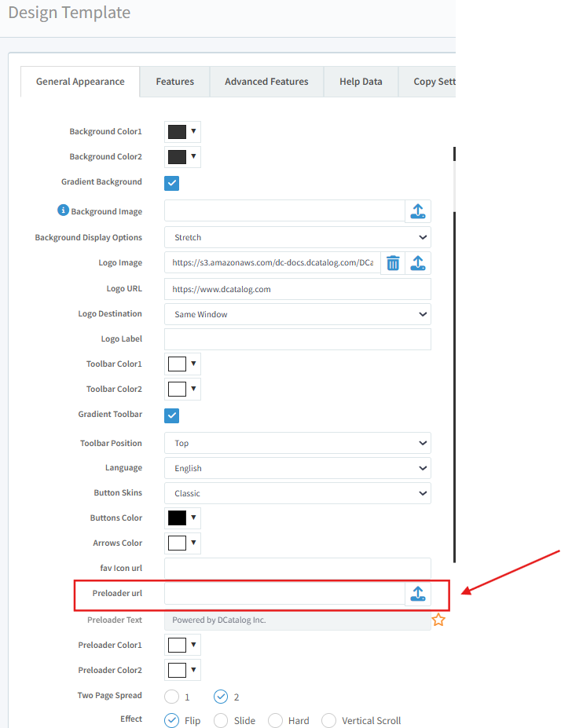
Task: Click the orange star near Preloader Text
Action: (438, 620)
